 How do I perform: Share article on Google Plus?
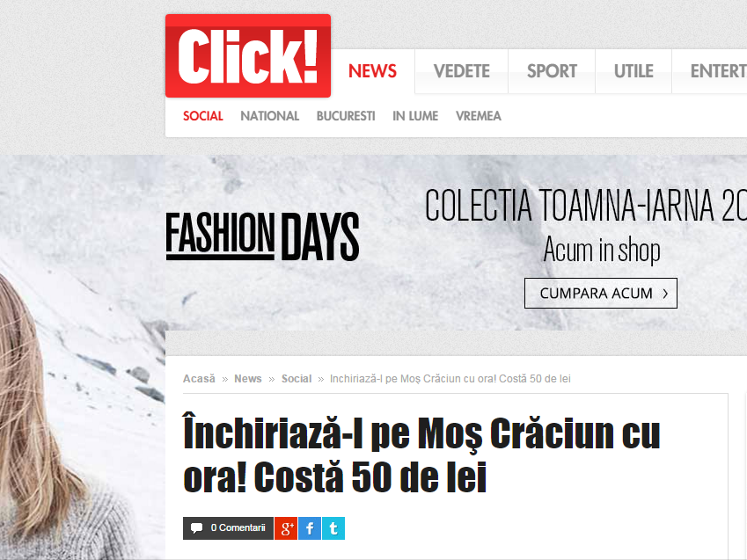pos(286,528)
